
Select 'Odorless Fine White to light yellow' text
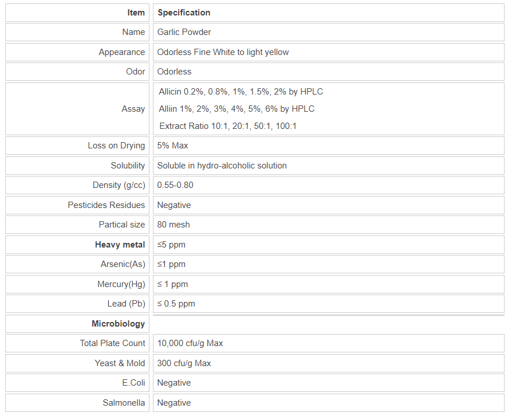[223, 52]
